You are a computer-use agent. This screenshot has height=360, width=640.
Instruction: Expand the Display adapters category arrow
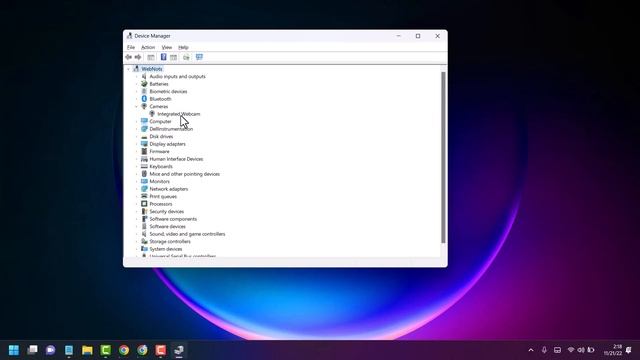pyautogui.click(x=137, y=144)
